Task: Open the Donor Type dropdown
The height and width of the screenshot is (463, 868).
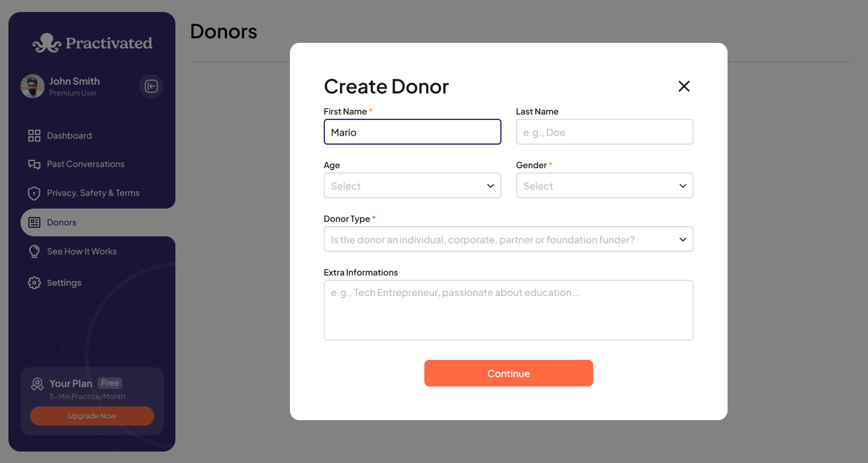Action: pyautogui.click(x=508, y=239)
